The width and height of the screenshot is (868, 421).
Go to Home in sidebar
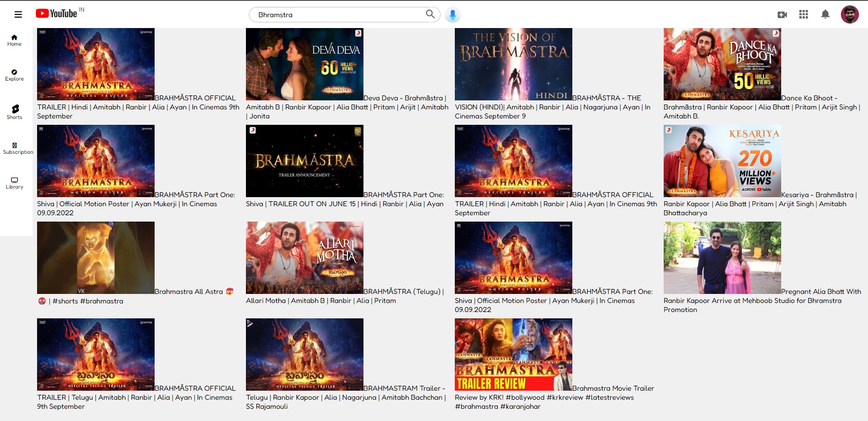(x=14, y=40)
